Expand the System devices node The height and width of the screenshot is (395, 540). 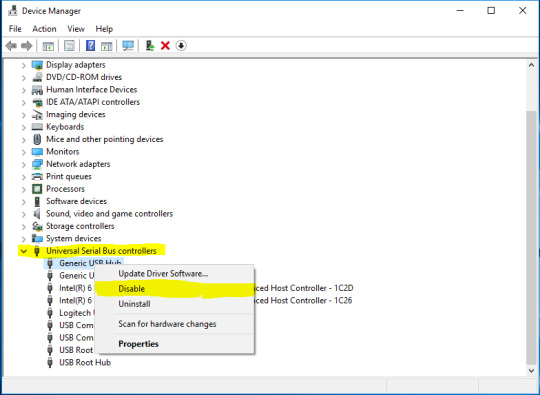[x=23, y=239]
